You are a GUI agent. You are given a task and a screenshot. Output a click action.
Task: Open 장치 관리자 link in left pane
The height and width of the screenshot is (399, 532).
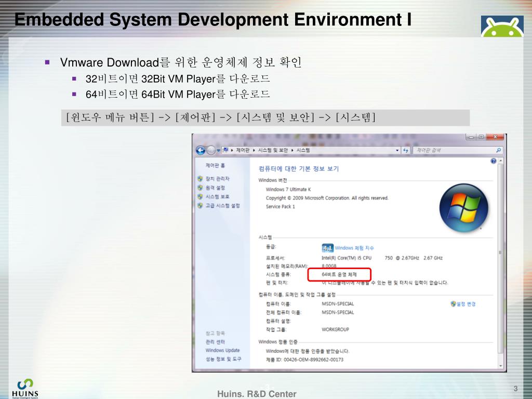(217, 179)
